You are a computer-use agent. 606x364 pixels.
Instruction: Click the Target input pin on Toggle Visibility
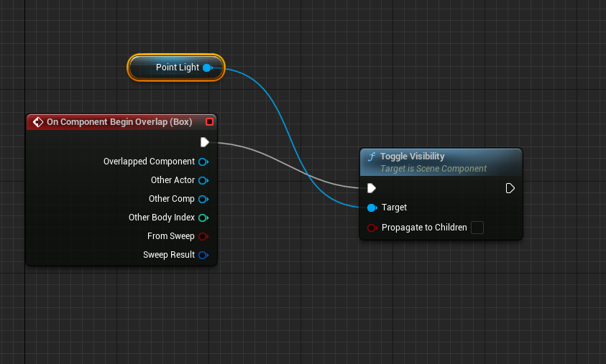coord(372,207)
